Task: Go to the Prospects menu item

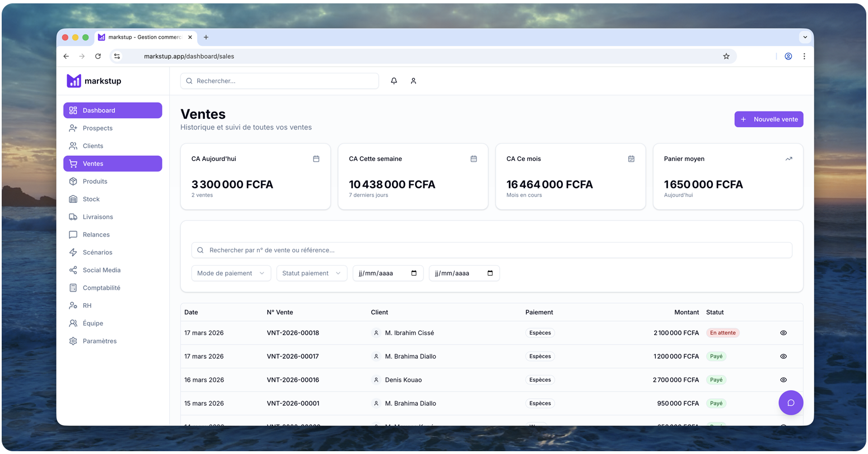Action: pos(98,128)
